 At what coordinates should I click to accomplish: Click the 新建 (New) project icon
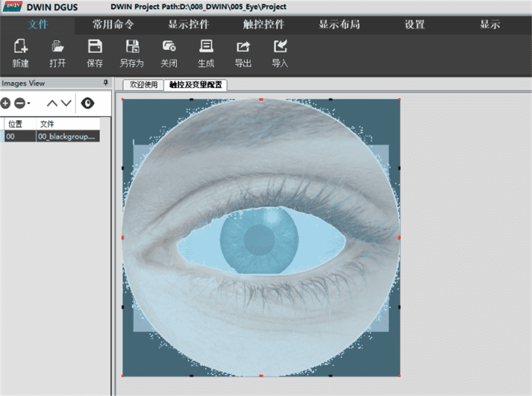coord(21,47)
